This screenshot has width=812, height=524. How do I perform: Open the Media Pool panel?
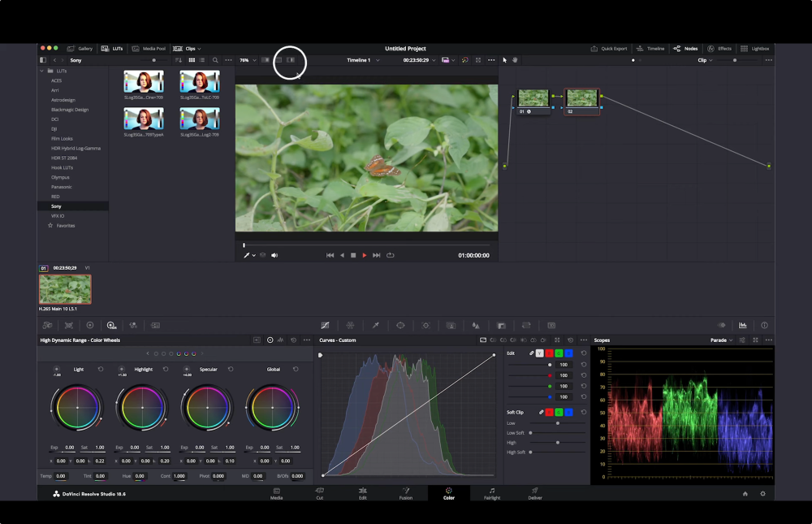pyautogui.click(x=149, y=49)
